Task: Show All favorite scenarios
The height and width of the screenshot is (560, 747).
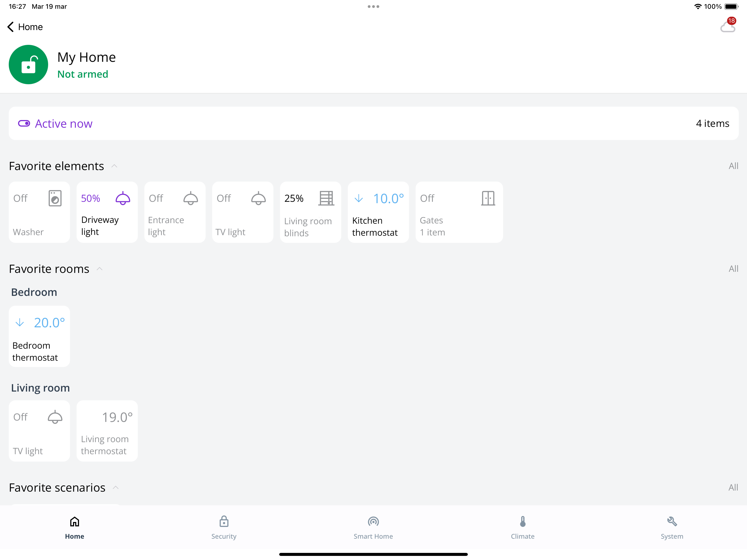Action: (733, 487)
